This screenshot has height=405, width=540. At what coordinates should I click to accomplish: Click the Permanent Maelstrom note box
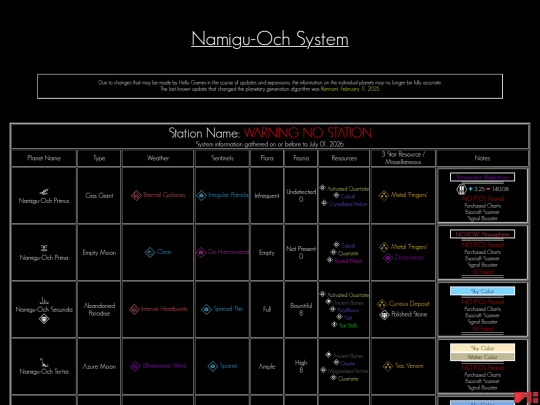click(482, 177)
